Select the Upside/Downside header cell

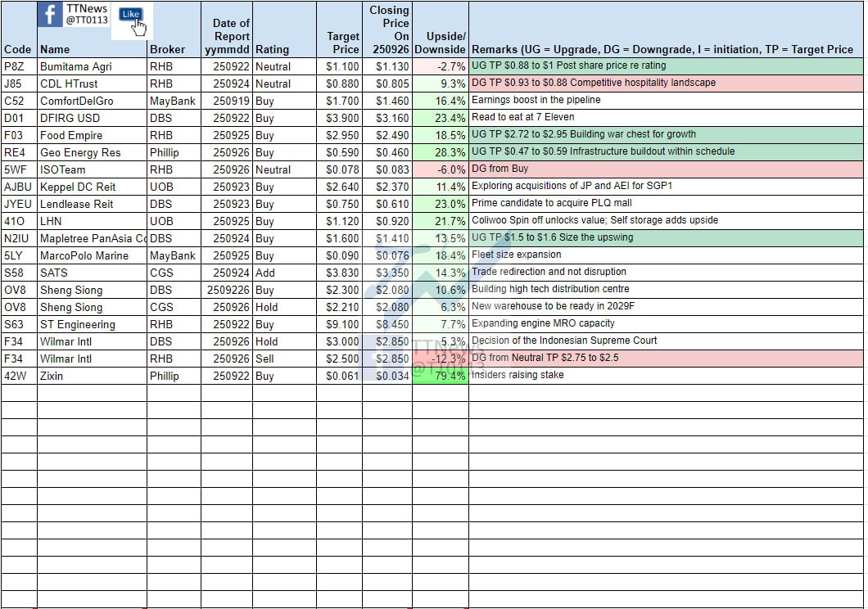(440, 29)
